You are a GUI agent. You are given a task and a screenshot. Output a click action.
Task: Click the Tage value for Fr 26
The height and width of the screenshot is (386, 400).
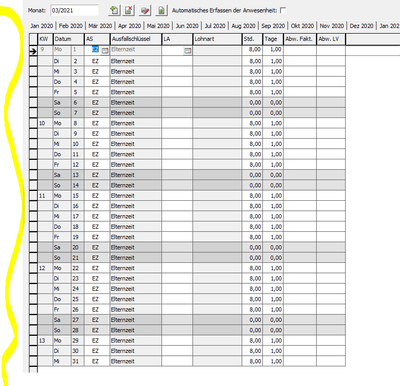coord(273,309)
